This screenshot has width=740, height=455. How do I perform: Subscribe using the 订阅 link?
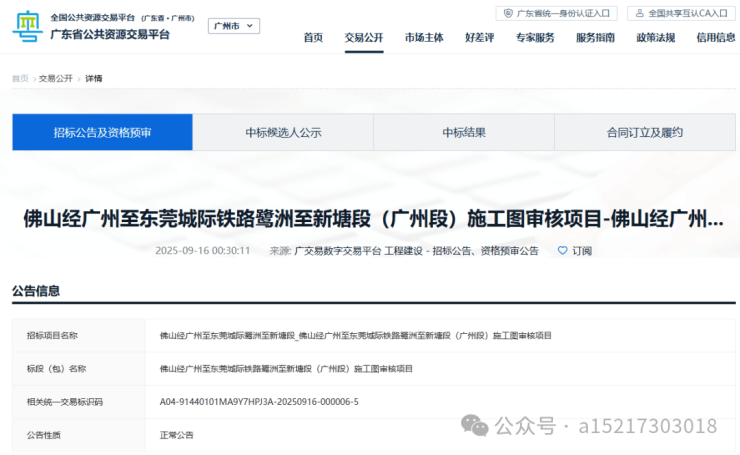[x=582, y=251]
